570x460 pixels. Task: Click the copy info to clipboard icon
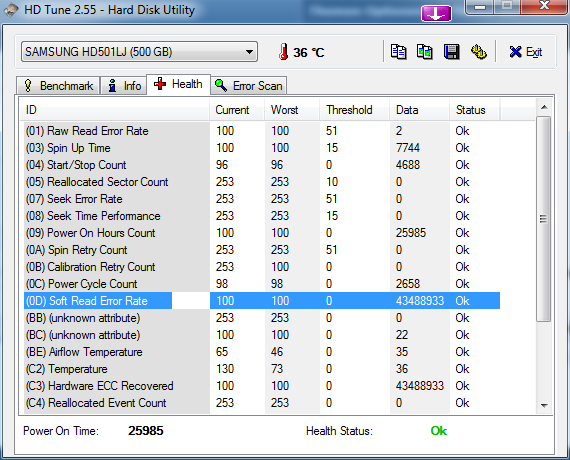tap(398, 52)
